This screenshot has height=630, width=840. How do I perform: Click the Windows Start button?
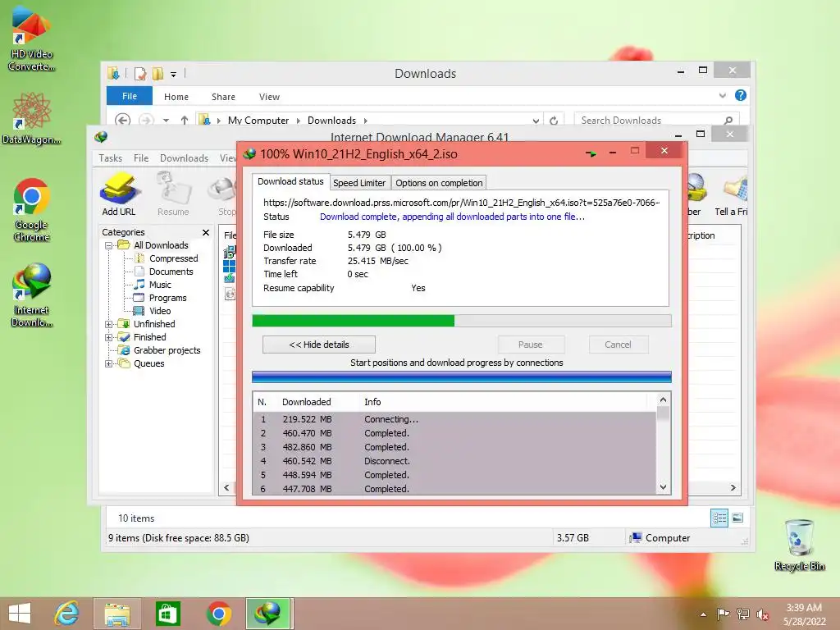[x=20, y=614]
